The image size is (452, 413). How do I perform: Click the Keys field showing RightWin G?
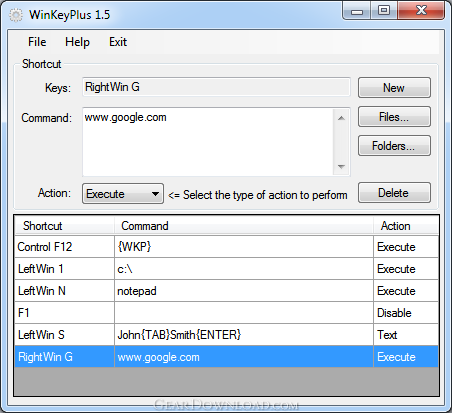216,87
